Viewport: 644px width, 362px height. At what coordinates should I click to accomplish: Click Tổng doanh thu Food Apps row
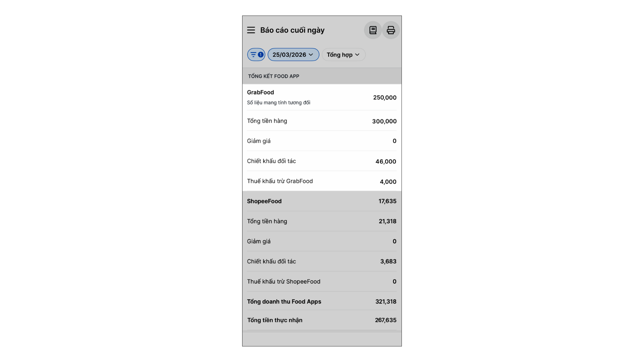(x=322, y=302)
